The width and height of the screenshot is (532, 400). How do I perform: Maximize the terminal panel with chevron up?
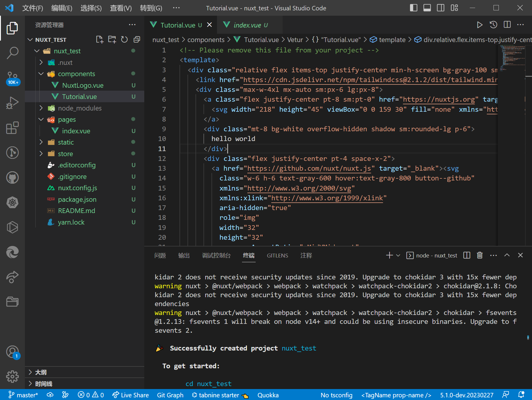pyautogui.click(x=507, y=255)
